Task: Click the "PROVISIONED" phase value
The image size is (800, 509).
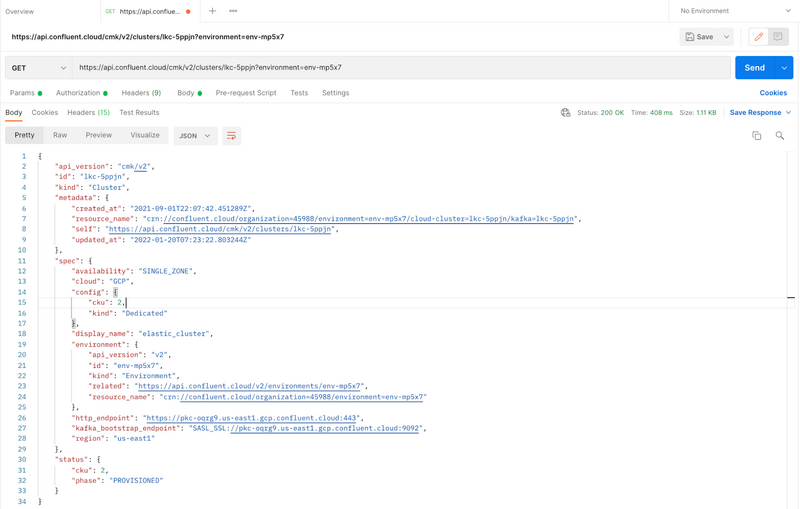Action: point(136,480)
